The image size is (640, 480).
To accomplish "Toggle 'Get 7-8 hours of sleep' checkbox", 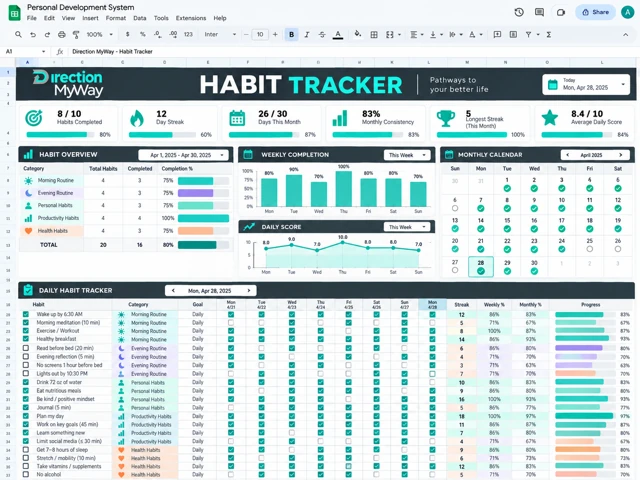I will (x=26, y=450).
